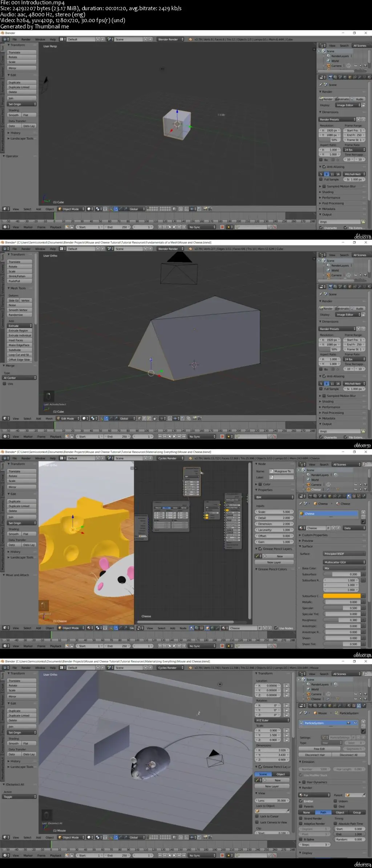
Task: Click End frame 250 field in 00:00:18 frame
Action: coord(117,227)
